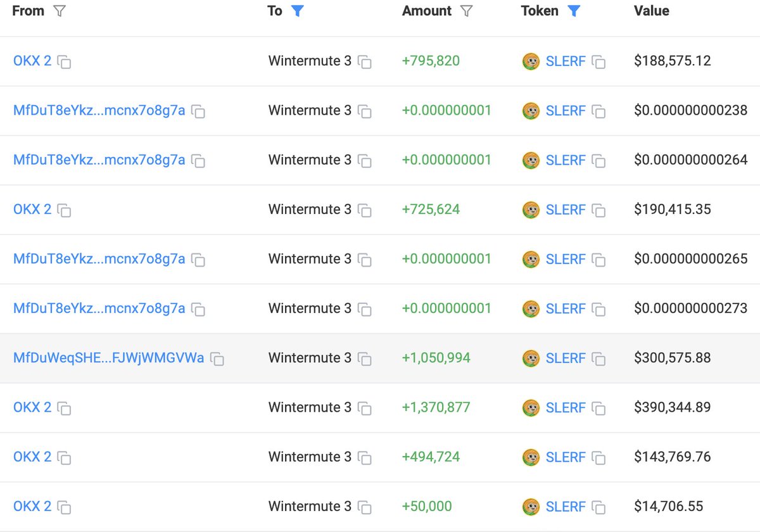760x532 pixels.
Task: Select Wintermute 3 in the +1,370,877 row
Action: point(310,407)
